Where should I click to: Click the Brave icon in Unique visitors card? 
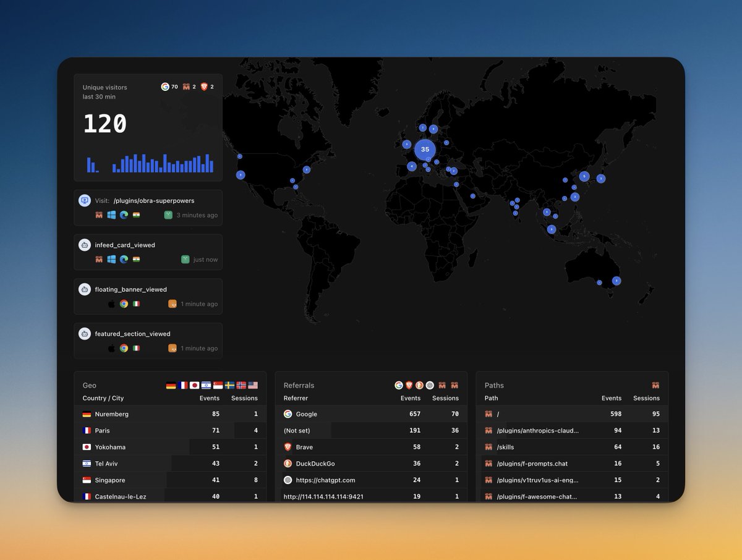pos(204,87)
